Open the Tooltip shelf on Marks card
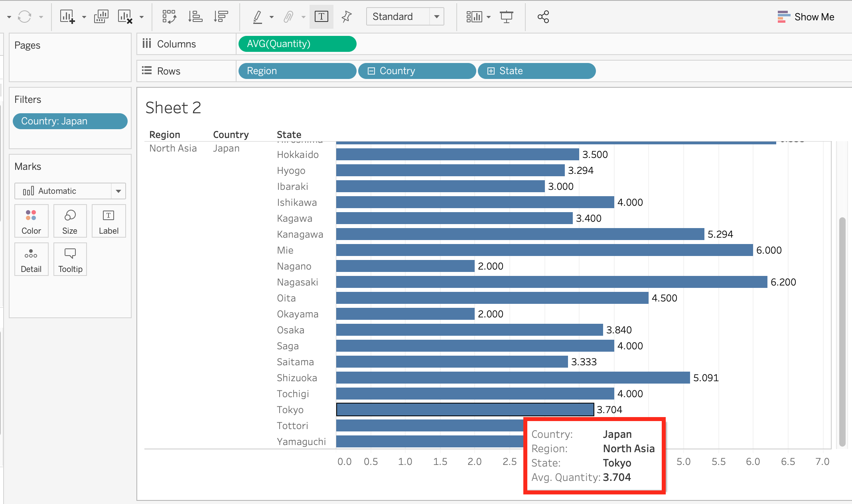This screenshot has width=852, height=504. [70, 259]
